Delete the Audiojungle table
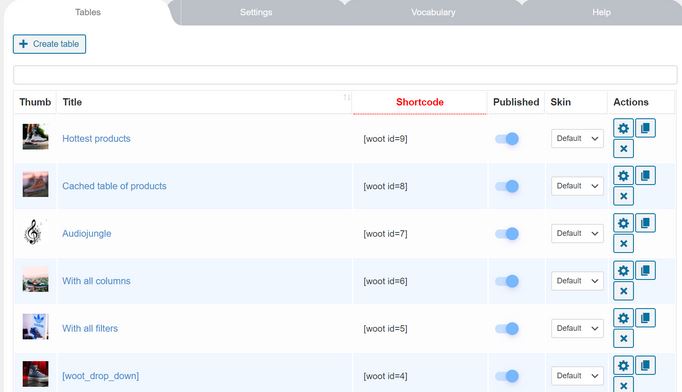The image size is (682, 392). pyautogui.click(x=623, y=244)
